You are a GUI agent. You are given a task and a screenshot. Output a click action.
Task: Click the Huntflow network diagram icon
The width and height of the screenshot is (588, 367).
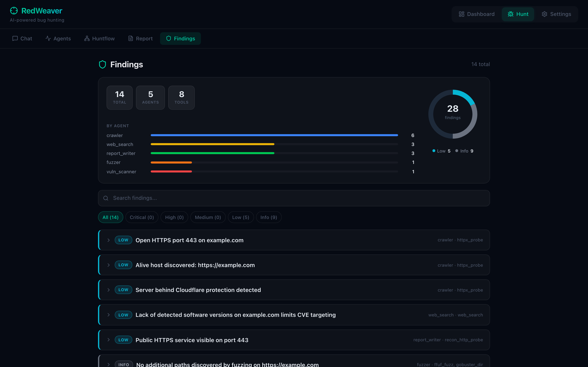coord(87,39)
